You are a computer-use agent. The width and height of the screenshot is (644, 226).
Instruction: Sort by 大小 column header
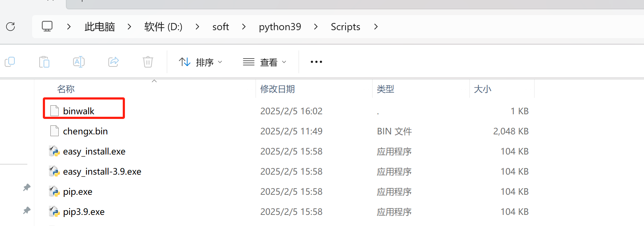click(x=482, y=89)
